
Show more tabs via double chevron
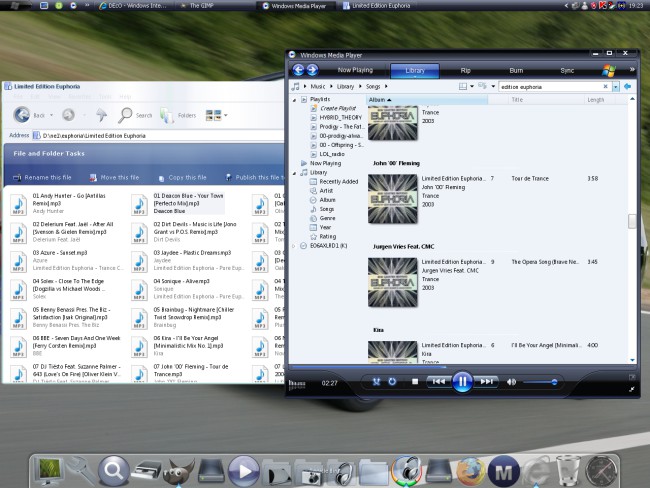[x=632, y=70]
